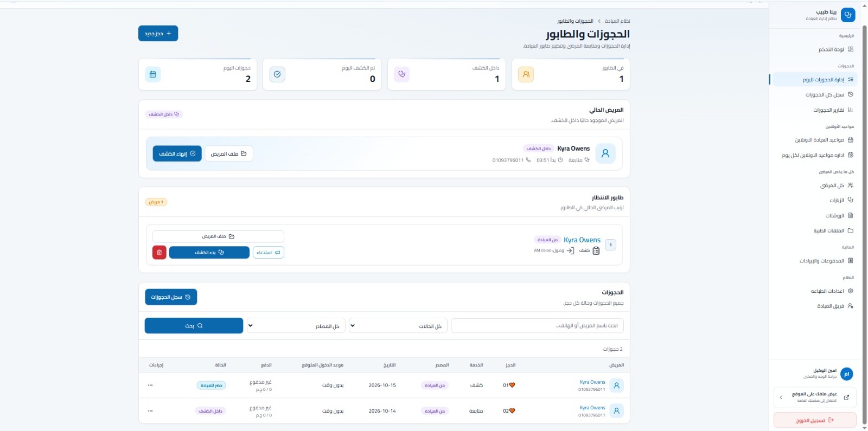This screenshot has width=868, height=431.
Task: Click the queue position number 1 badge
Action: [610, 245]
